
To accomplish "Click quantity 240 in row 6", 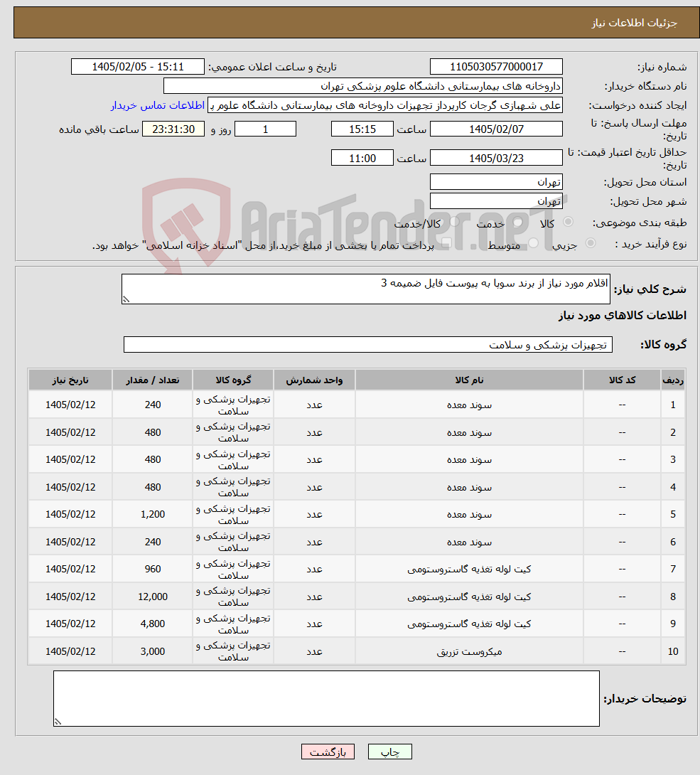I will (x=153, y=542).
